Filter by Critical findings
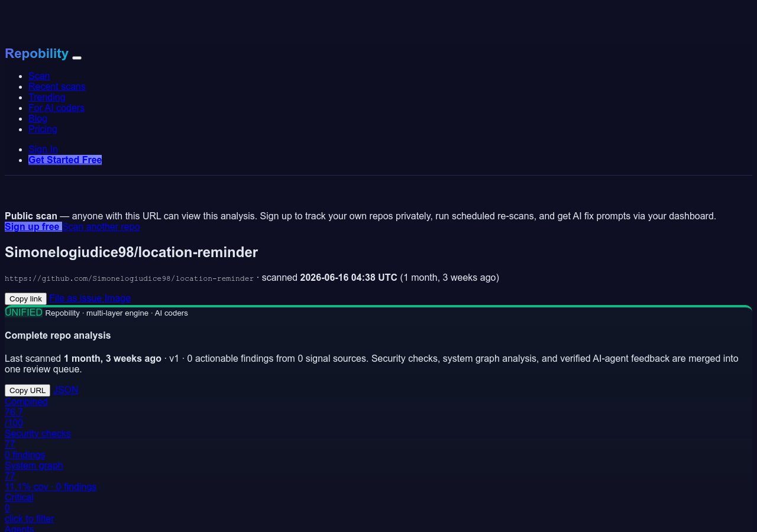 [x=30, y=508]
